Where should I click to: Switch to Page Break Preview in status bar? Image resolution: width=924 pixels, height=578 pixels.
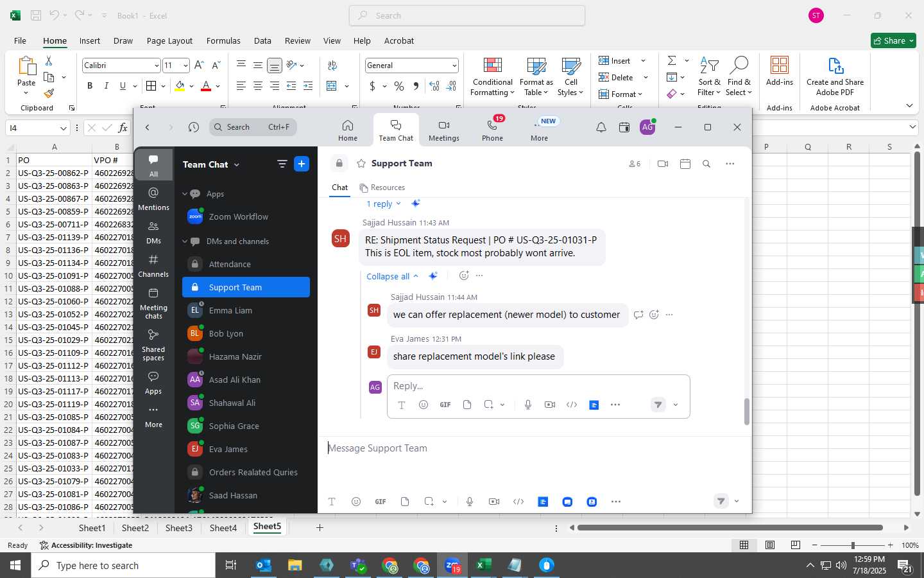point(795,545)
